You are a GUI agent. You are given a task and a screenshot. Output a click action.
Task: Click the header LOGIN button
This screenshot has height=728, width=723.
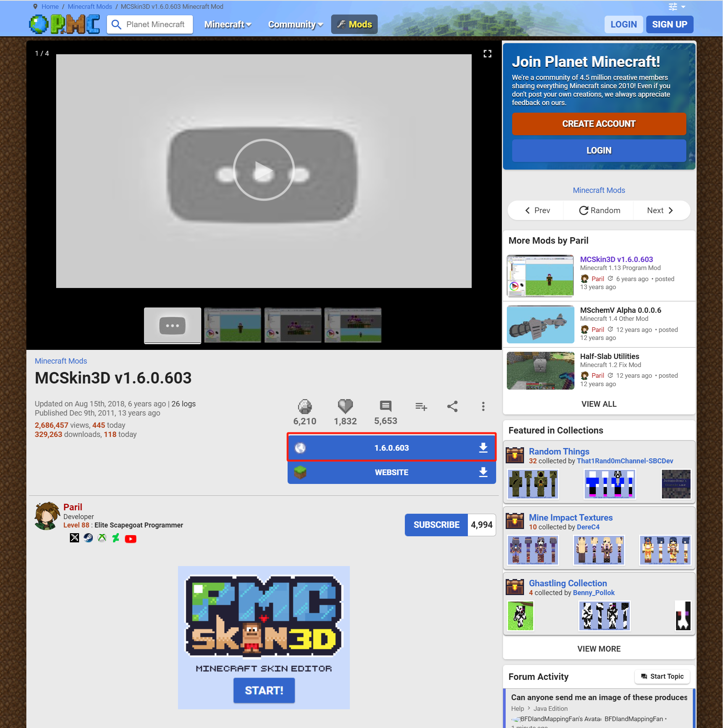[x=623, y=24]
